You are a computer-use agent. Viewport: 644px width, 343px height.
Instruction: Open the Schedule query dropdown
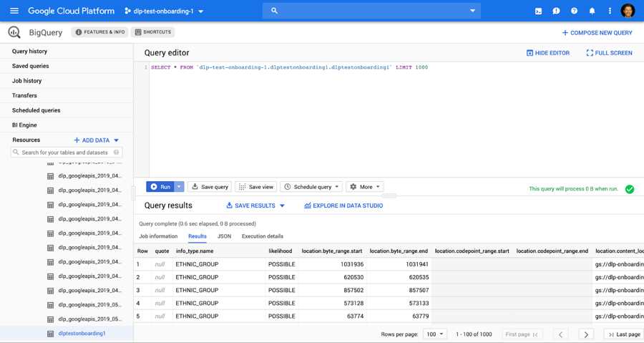coord(311,187)
